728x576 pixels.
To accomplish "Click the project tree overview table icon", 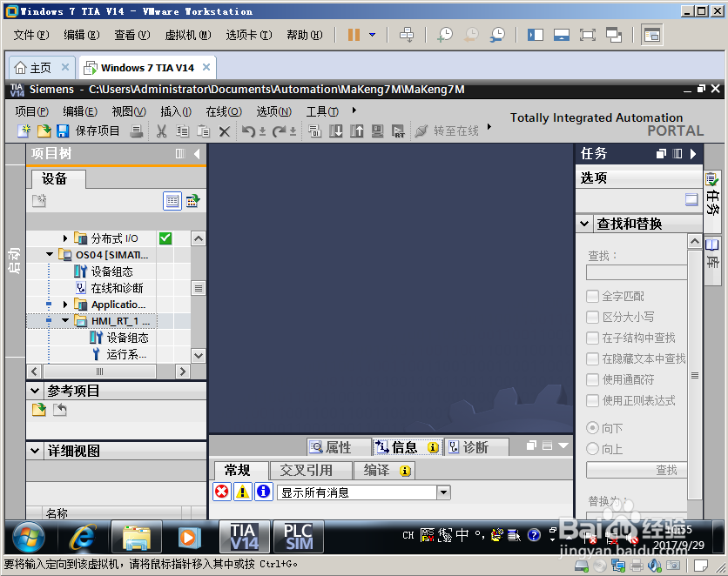I will [x=172, y=201].
